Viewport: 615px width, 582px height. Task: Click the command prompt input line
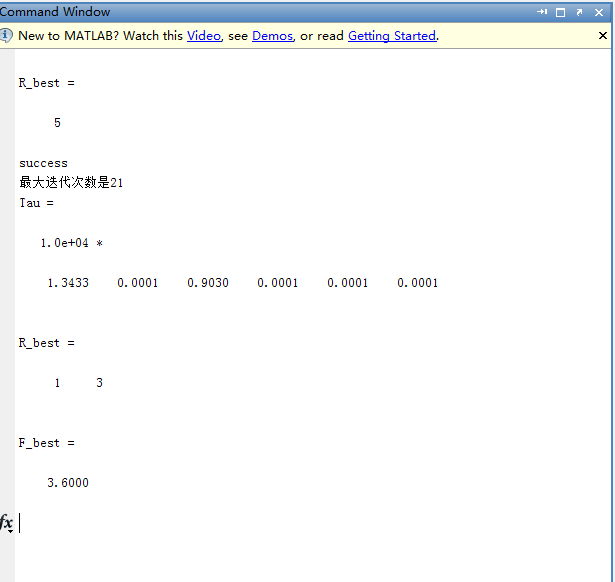(x=313, y=523)
